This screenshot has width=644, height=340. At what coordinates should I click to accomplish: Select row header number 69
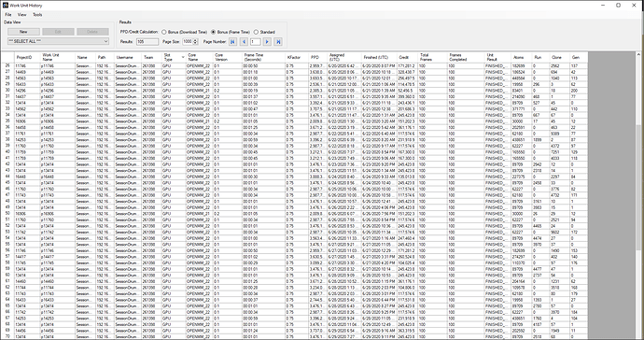click(7, 331)
